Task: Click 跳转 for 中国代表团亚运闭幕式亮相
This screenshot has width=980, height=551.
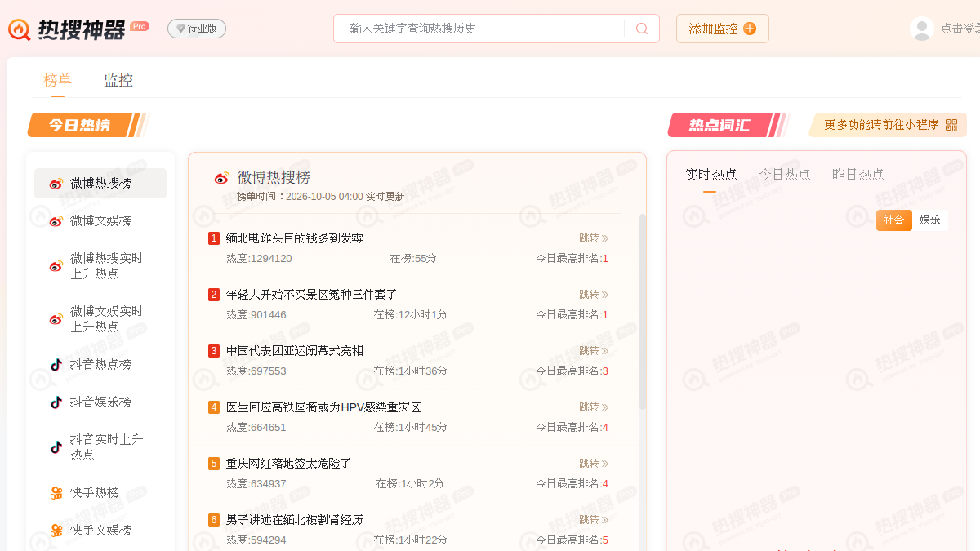Action: [x=594, y=351]
